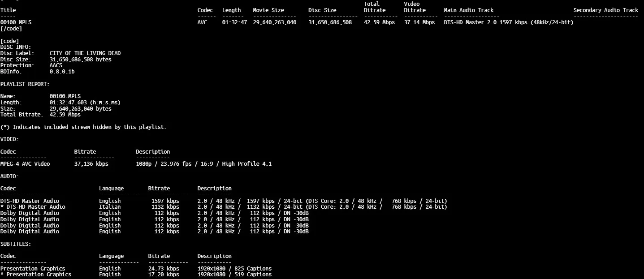Select the 24.73 kbps subtitle bitrate

tap(164, 269)
